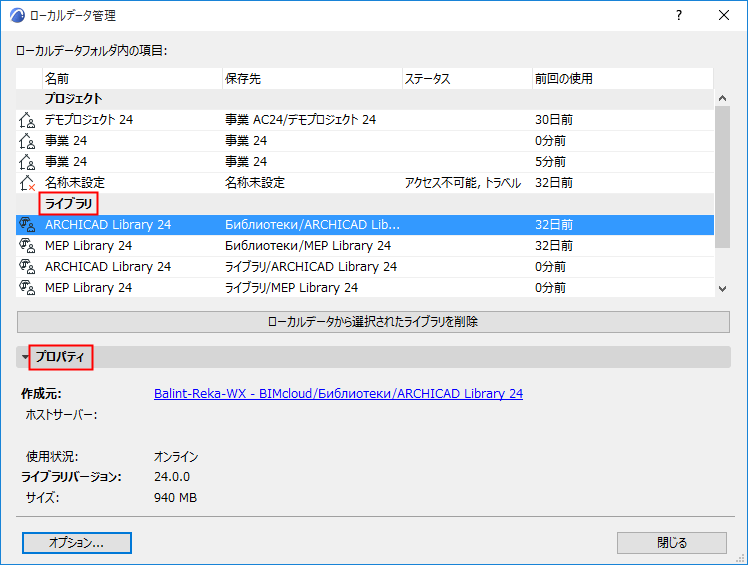Click the scroll up arrow of the list
This screenshot has width=748, height=565.
point(722,98)
